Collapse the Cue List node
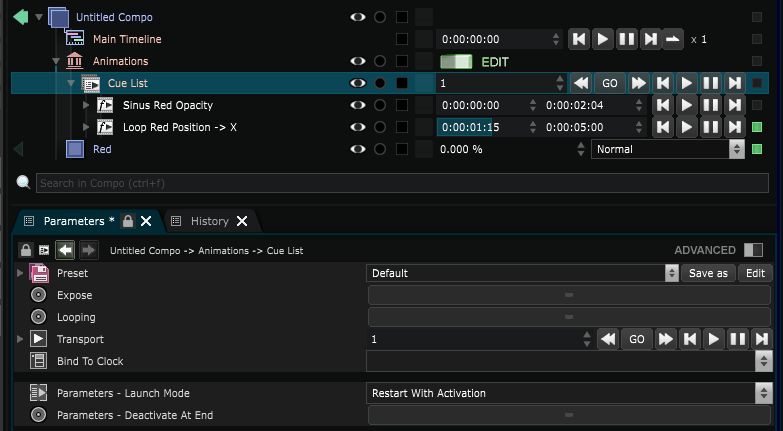The width and height of the screenshot is (783, 431). 71,83
